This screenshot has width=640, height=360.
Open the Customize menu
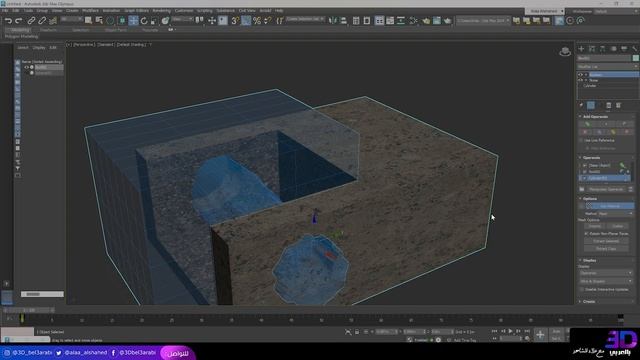[184, 11]
